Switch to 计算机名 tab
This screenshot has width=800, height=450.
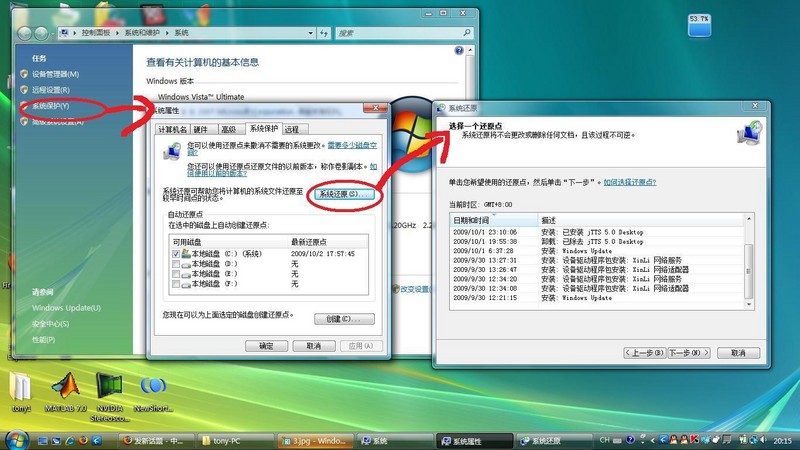click(172, 130)
